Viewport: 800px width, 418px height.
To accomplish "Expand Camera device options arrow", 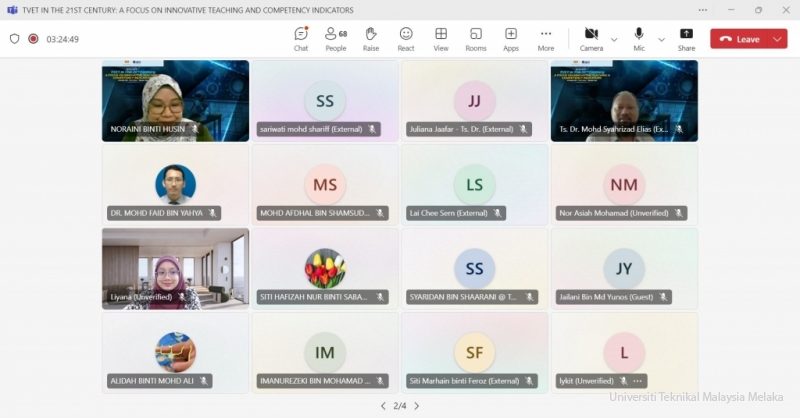I will click(x=614, y=40).
